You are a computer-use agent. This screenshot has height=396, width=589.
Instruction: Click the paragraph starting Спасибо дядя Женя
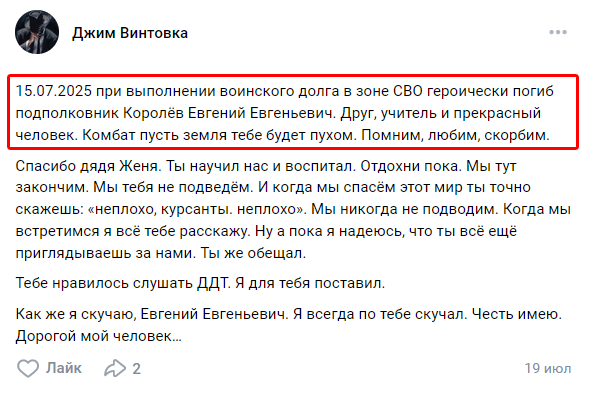pos(293,209)
